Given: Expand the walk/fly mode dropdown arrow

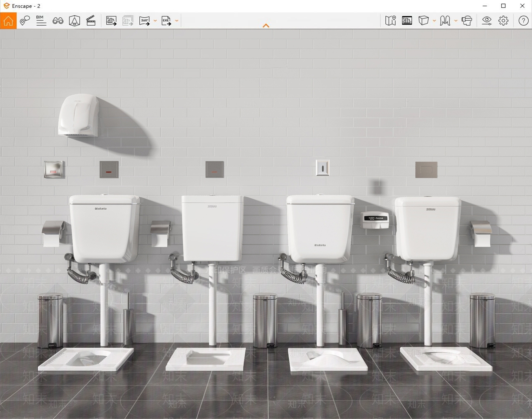Looking at the screenshot, I should pos(456,21).
